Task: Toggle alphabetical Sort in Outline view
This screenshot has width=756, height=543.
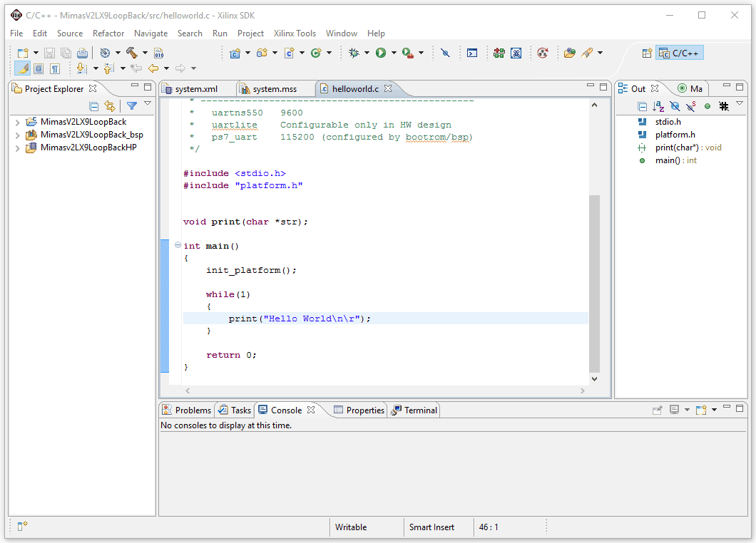Action: [658, 105]
